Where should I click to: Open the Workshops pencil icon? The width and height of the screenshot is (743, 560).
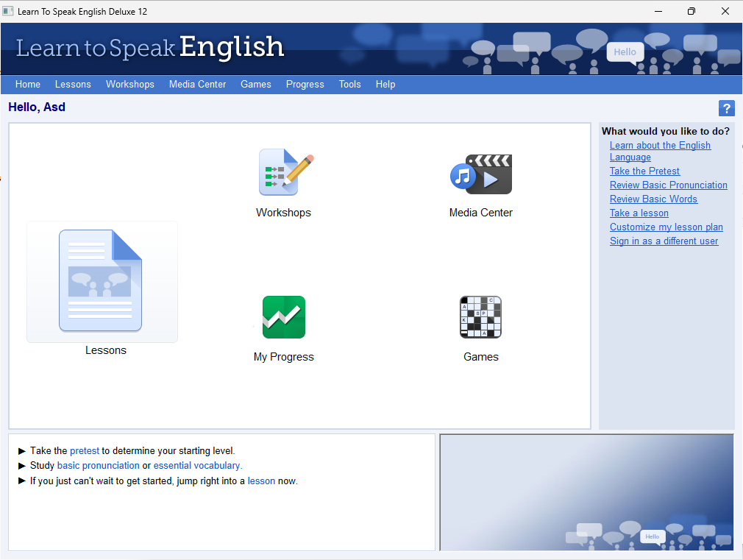(286, 172)
